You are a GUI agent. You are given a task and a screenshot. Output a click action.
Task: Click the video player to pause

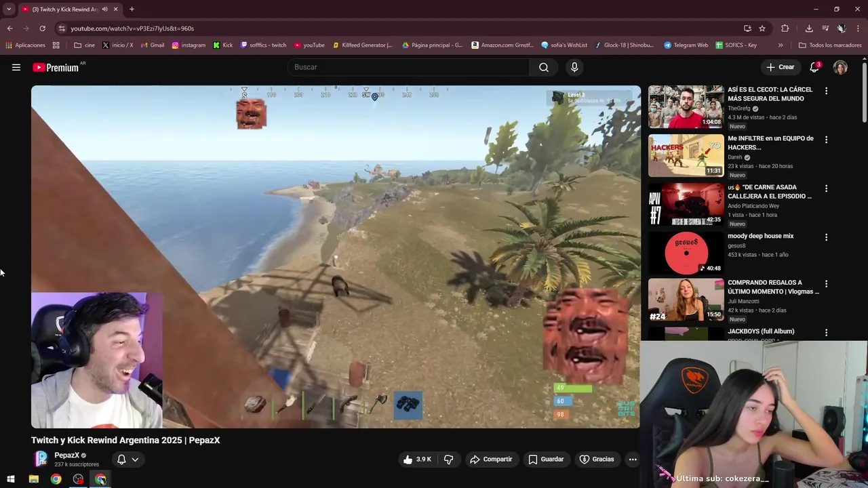(x=336, y=256)
